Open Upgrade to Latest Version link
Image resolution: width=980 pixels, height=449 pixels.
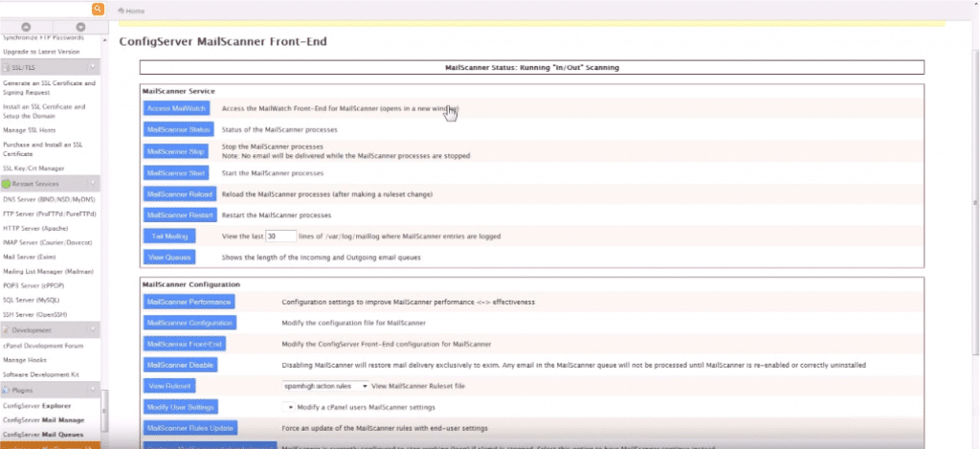click(x=41, y=52)
